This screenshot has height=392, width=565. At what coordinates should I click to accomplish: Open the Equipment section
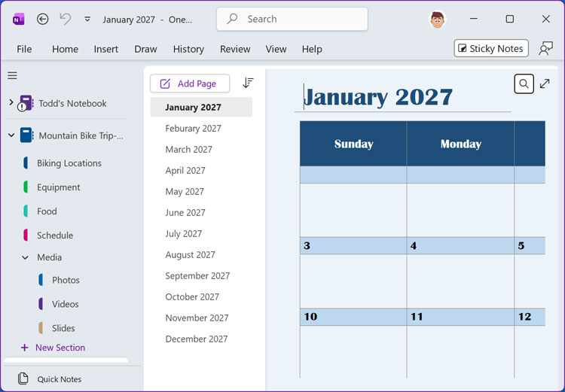point(58,187)
